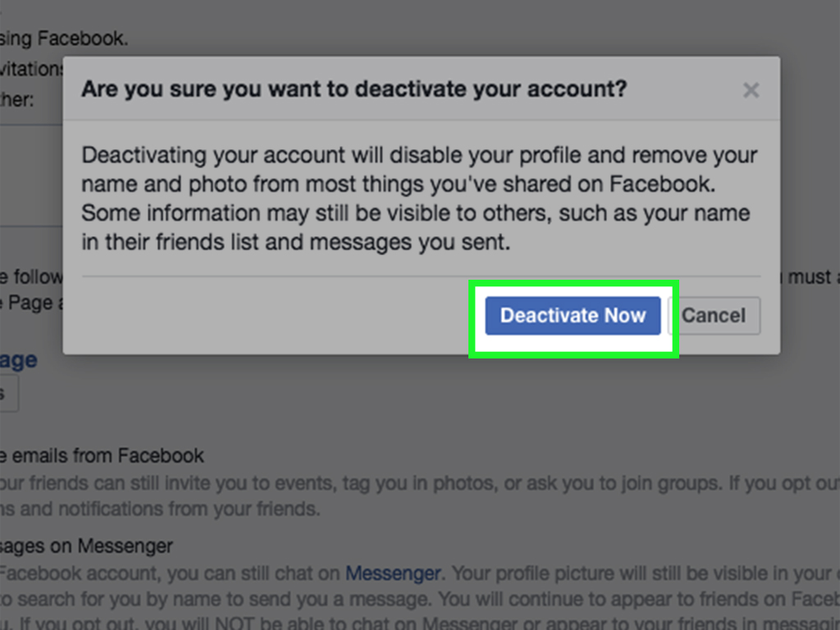Image resolution: width=840 pixels, height=630 pixels.
Task: Click the Messenger section heading text
Action: point(85,546)
